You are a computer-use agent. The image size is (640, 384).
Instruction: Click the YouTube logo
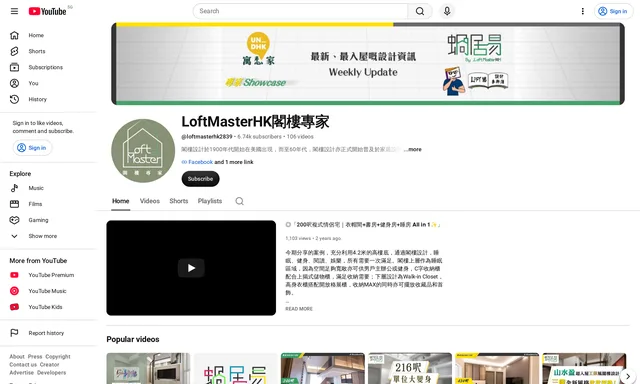click(47, 11)
